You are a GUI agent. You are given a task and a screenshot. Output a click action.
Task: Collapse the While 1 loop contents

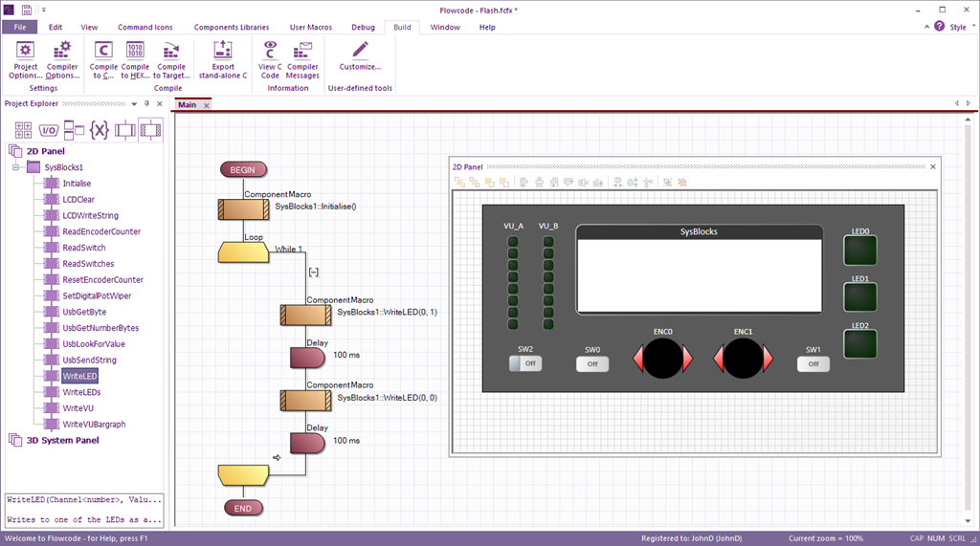(314, 272)
